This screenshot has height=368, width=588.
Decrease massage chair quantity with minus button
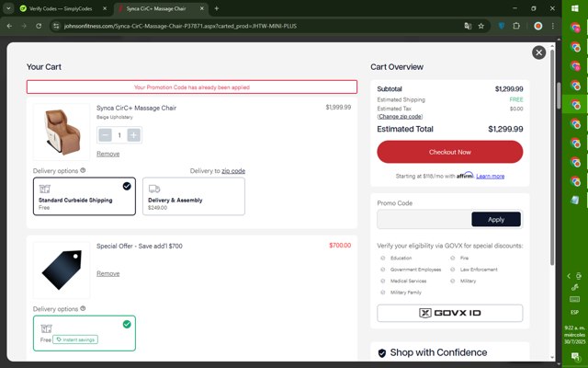coord(106,135)
